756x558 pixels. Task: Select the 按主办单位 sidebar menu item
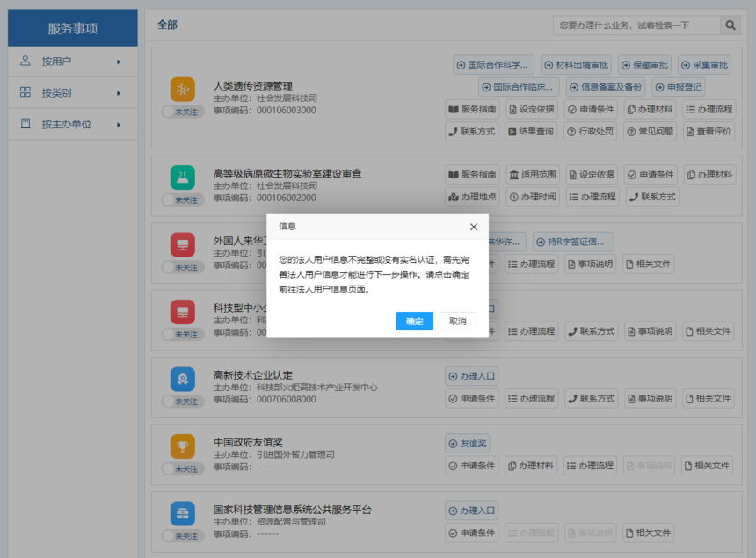click(x=73, y=124)
